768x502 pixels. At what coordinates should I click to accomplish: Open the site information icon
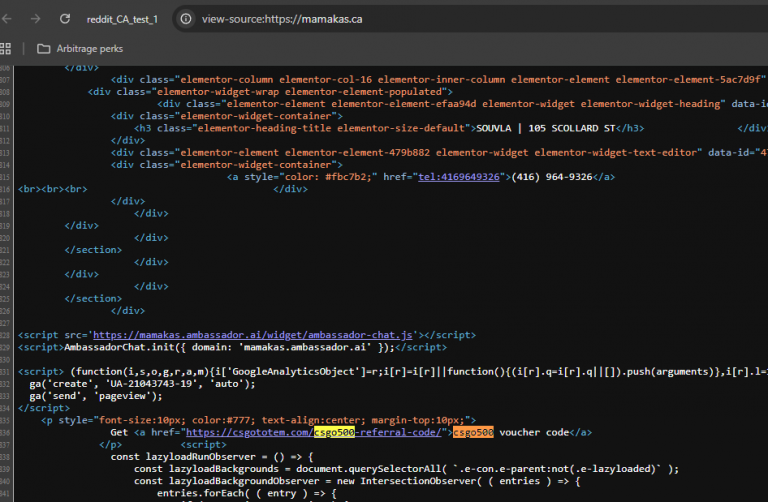point(186,19)
